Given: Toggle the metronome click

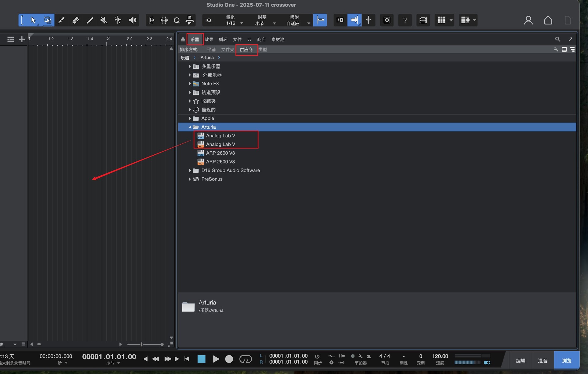Looking at the screenshot, I should coord(369,356).
